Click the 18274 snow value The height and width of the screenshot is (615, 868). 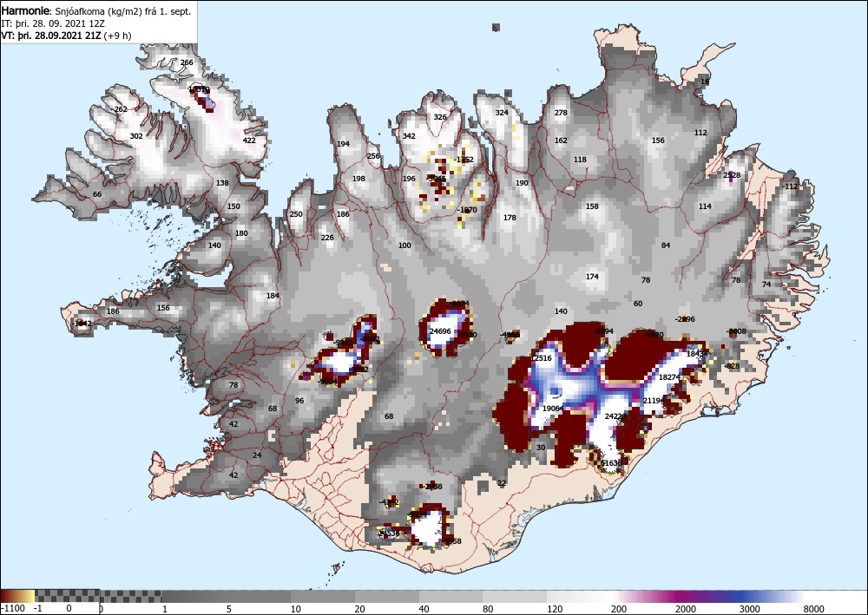pos(669,377)
